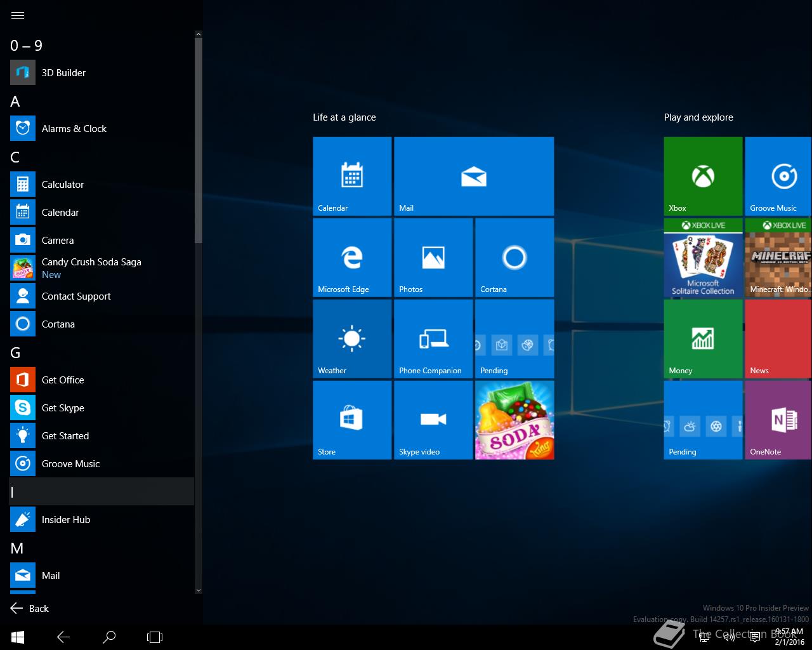Open Task View on the taskbar
Viewport: 812px width, 650px height.
click(x=155, y=637)
